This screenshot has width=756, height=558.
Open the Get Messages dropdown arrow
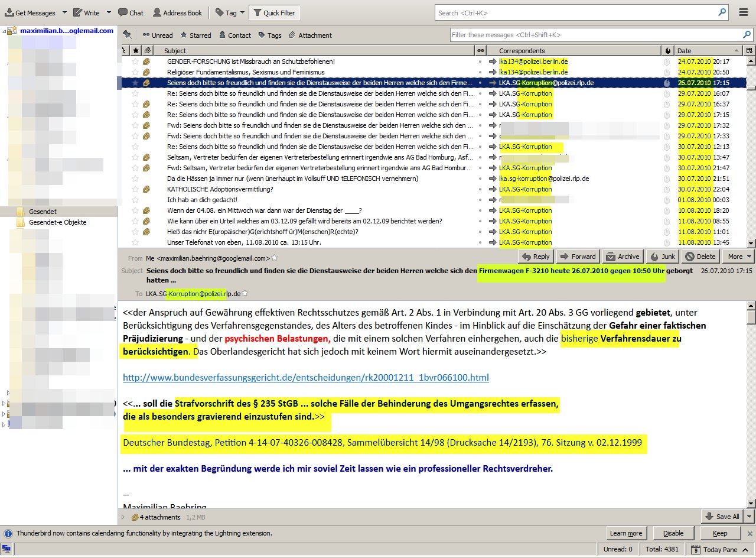63,12
